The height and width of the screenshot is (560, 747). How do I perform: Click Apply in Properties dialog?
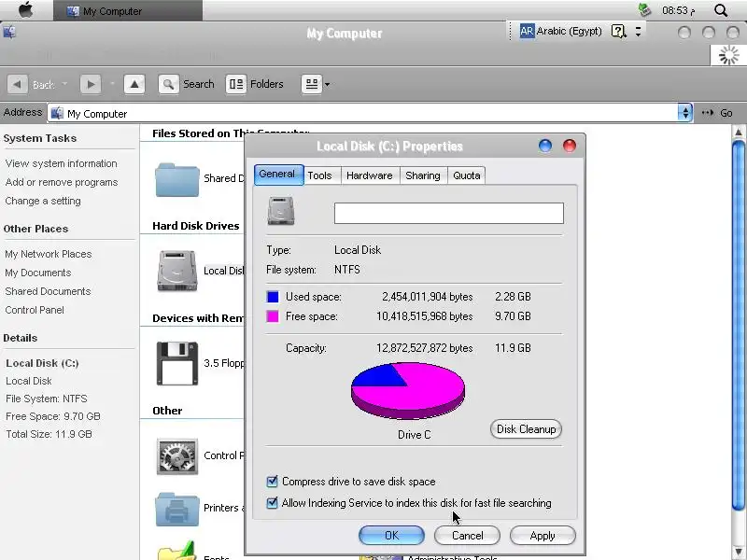543,535
